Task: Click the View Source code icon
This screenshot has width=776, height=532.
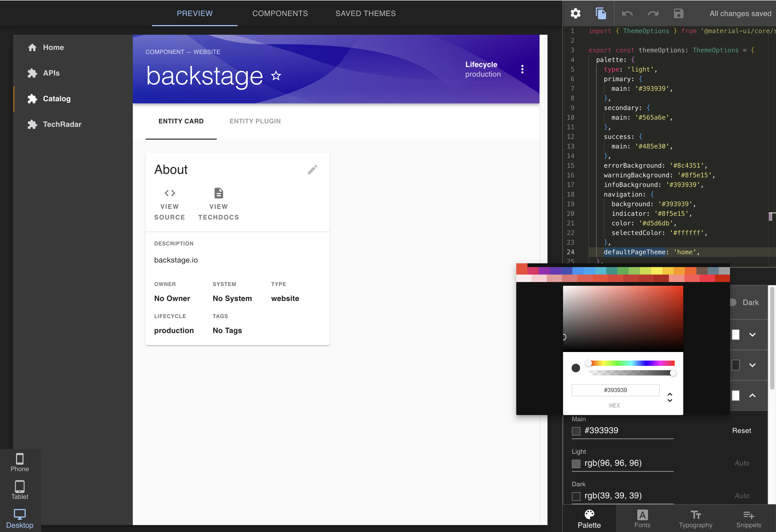Action: coord(170,193)
